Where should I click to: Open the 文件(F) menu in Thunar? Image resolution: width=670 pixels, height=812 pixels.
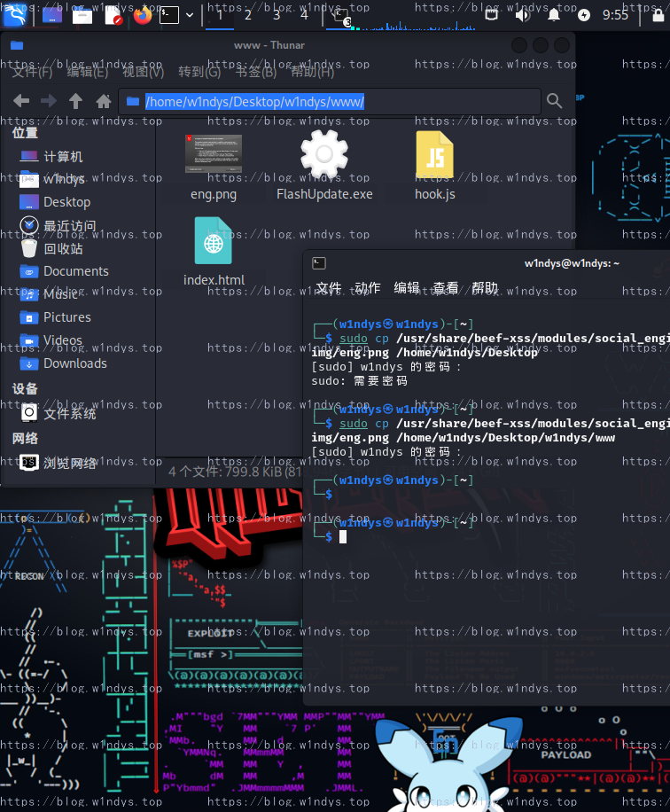tap(32, 72)
